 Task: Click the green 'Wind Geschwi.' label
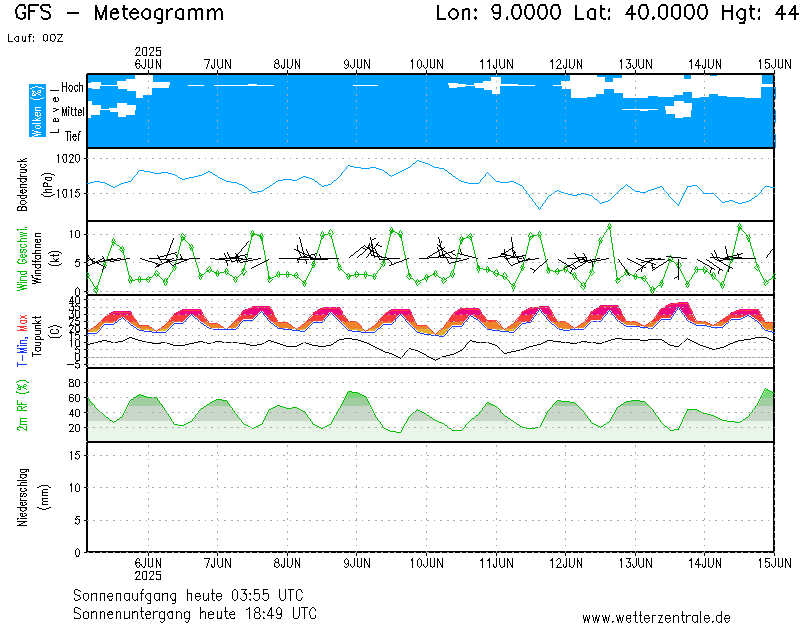click(x=22, y=259)
